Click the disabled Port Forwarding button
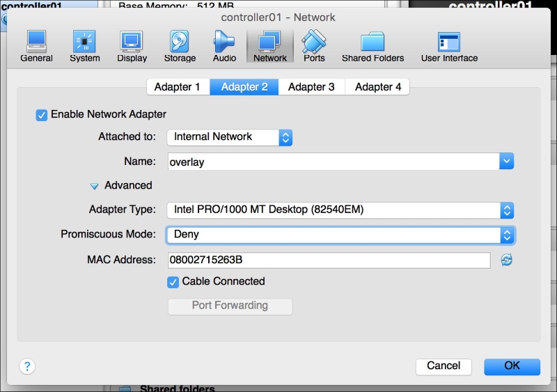Viewport: 557px width, 392px height. [x=230, y=306]
